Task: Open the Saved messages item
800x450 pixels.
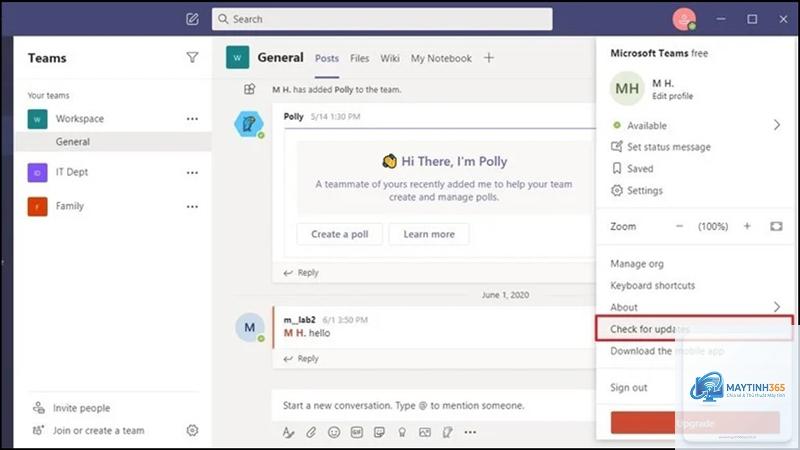Action: coord(640,168)
